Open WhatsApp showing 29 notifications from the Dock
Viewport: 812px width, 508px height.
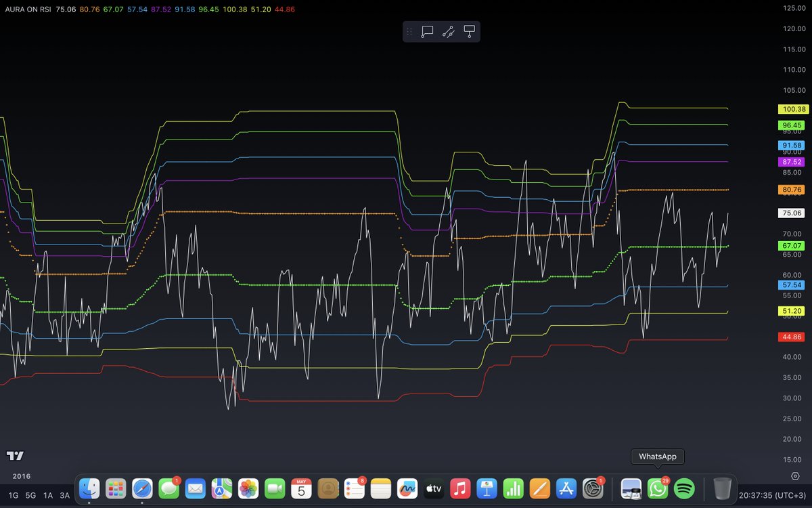pyautogui.click(x=656, y=488)
